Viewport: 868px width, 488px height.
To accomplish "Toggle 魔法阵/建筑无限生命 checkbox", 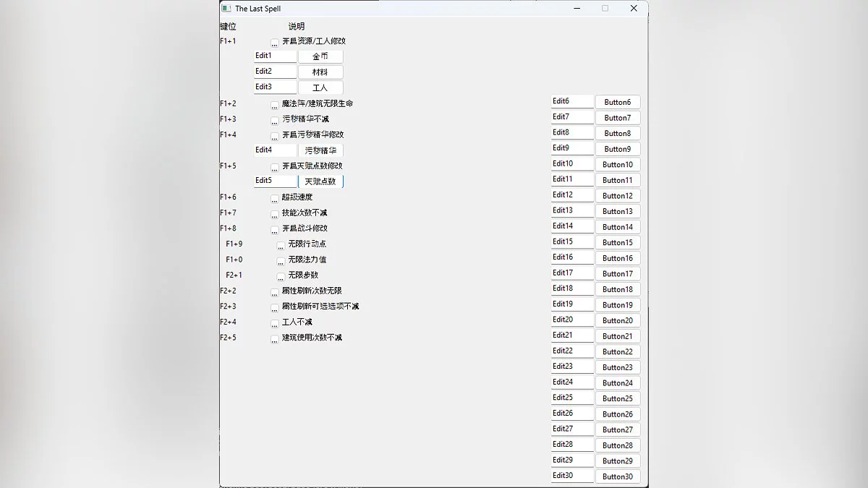I will click(x=275, y=105).
